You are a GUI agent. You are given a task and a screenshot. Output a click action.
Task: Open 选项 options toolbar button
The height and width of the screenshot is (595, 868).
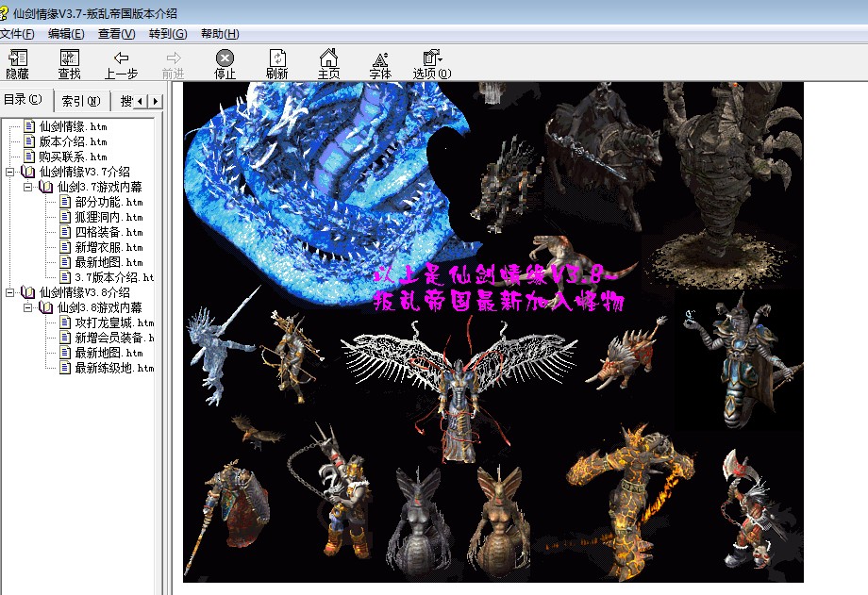click(x=432, y=64)
